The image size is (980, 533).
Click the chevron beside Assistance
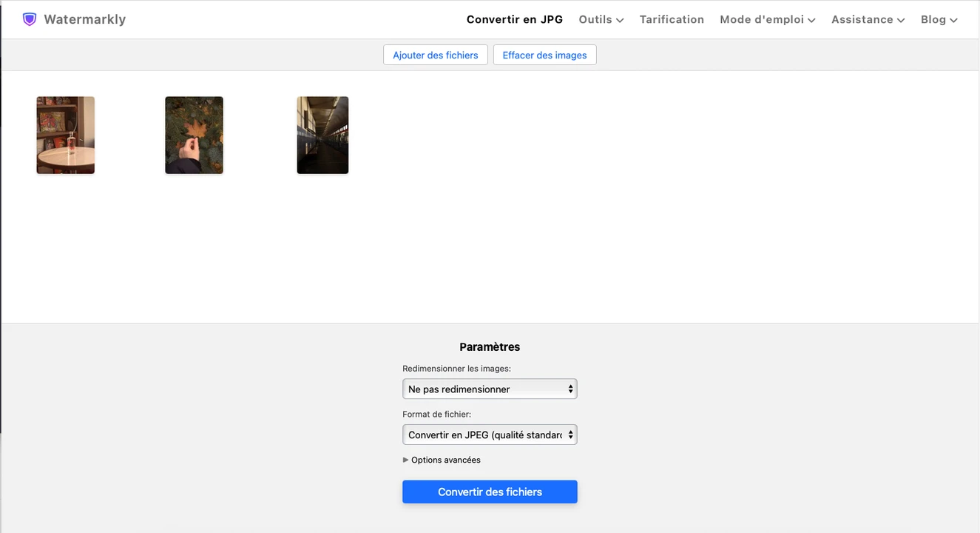[x=901, y=20]
